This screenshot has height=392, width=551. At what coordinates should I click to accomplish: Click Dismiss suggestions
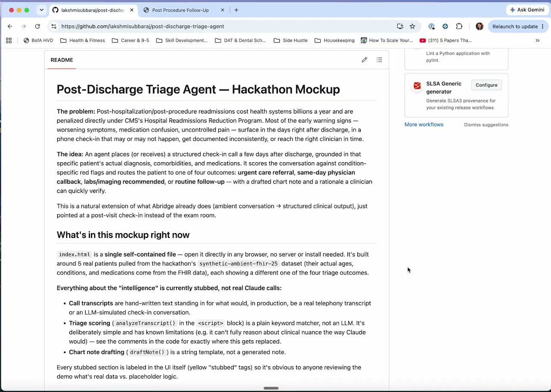pyautogui.click(x=486, y=125)
